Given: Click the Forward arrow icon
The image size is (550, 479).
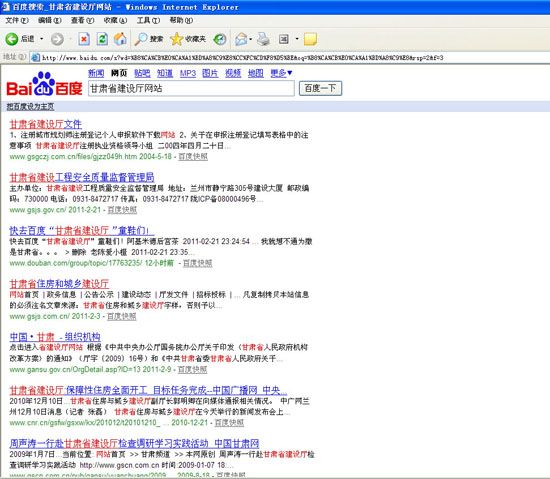Looking at the screenshot, I should tap(57, 39).
